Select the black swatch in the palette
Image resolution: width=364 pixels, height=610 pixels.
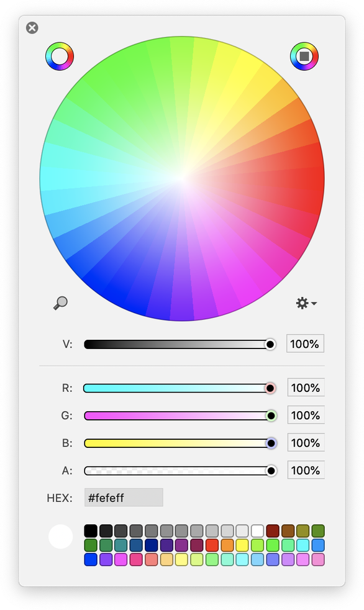91,531
